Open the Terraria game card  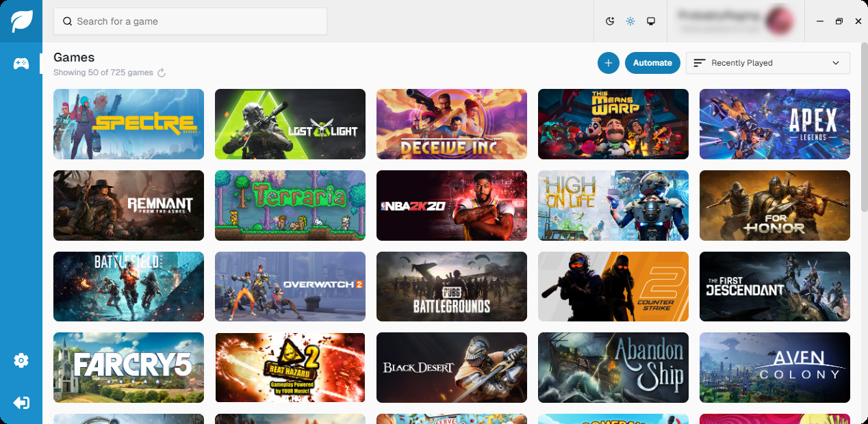pyautogui.click(x=290, y=206)
